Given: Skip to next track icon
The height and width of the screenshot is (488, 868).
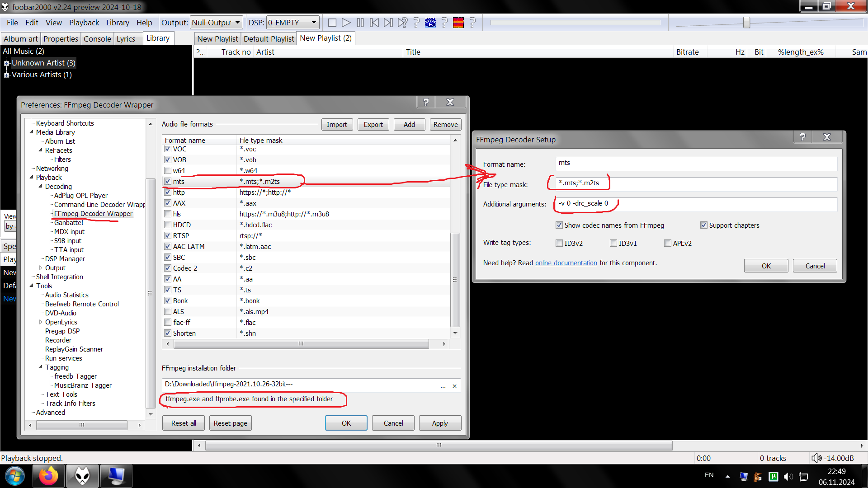Looking at the screenshot, I should 388,23.
